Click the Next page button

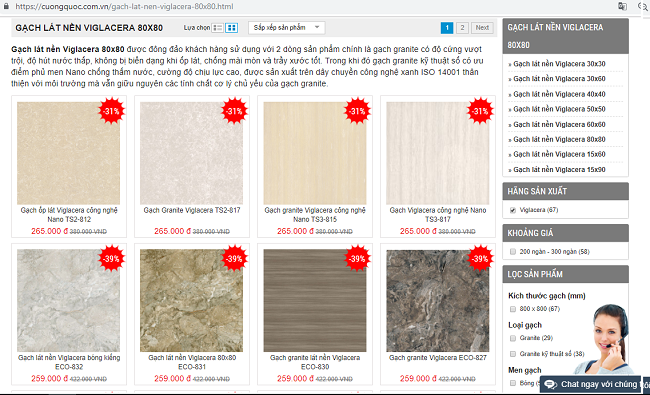point(482,28)
